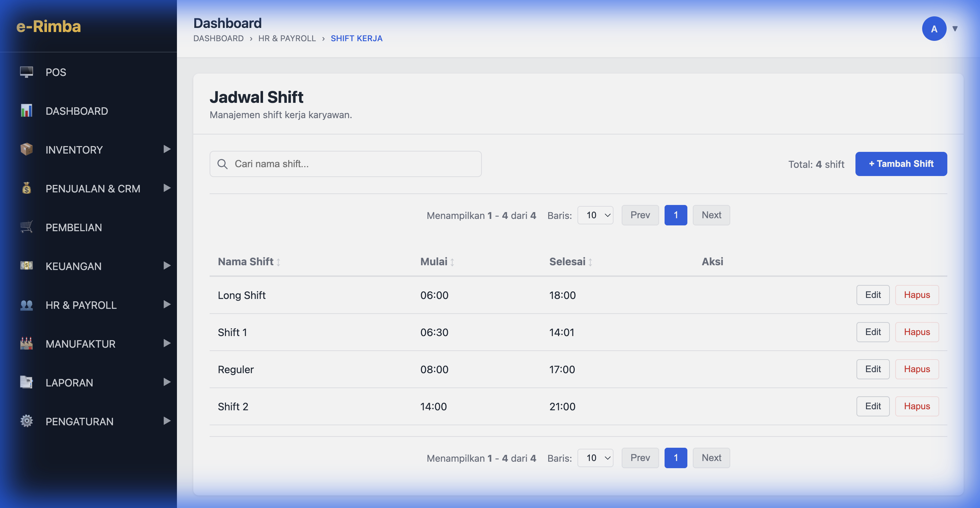Image resolution: width=980 pixels, height=508 pixels.
Task: Click the Pengaturan gear icon
Action: coord(26,421)
